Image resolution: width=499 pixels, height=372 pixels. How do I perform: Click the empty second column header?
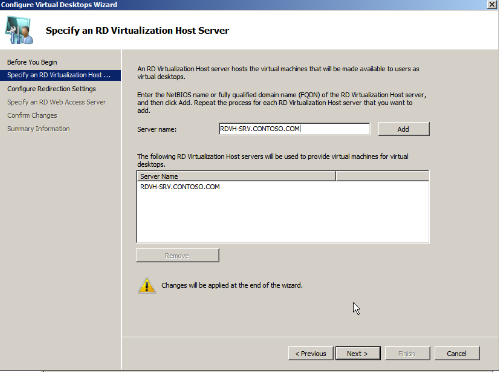click(x=382, y=176)
